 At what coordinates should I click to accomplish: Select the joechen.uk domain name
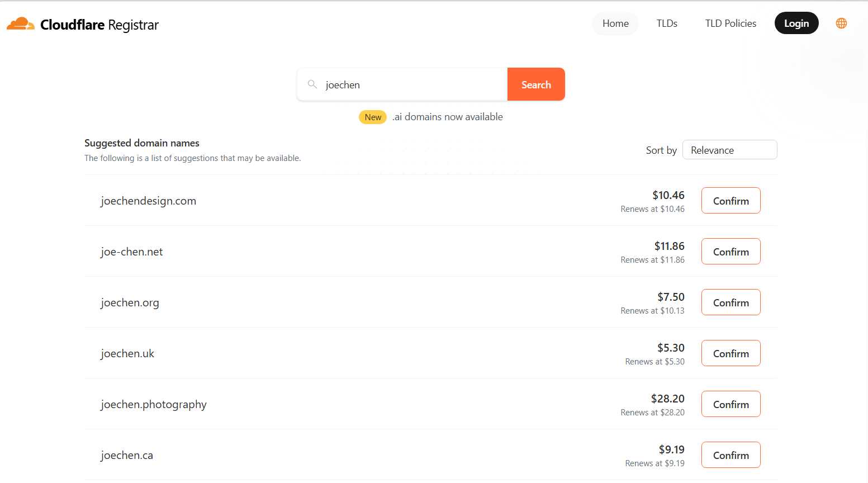127,353
